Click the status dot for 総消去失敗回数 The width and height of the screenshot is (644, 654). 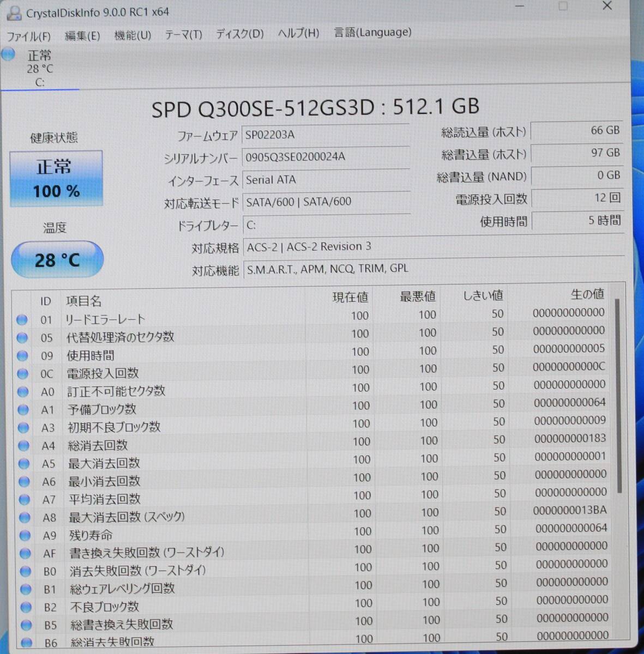25,642
